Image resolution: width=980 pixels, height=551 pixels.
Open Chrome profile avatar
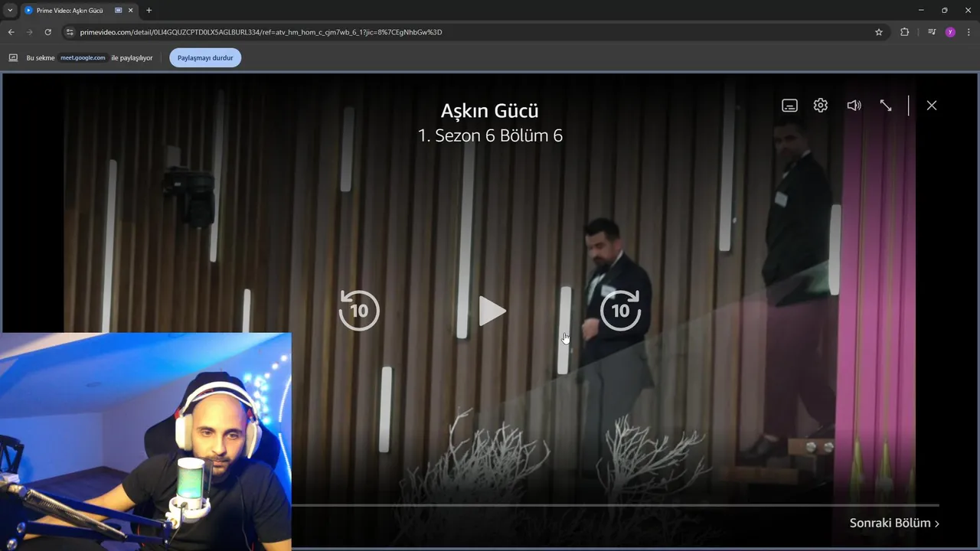pos(950,32)
